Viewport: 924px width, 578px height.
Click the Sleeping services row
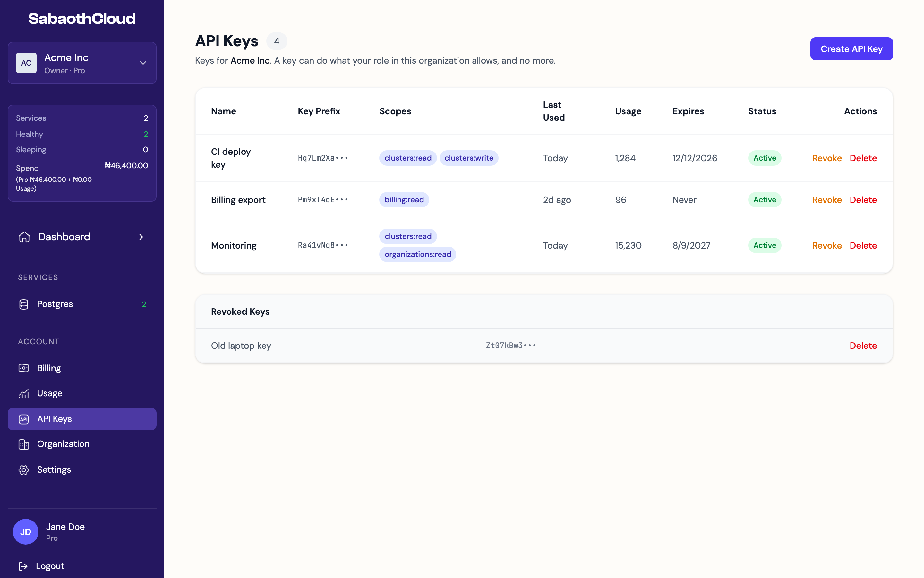82,149
